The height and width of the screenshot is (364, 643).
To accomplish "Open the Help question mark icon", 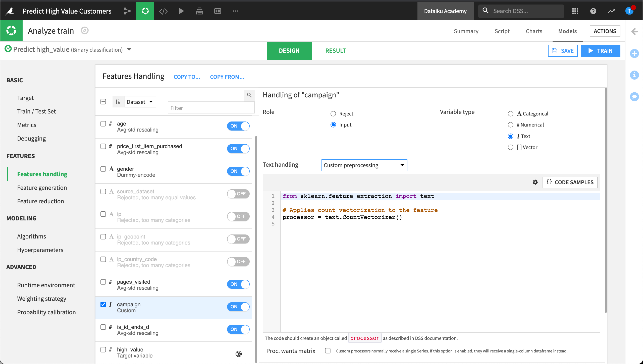I will click(x=593, y=11).
